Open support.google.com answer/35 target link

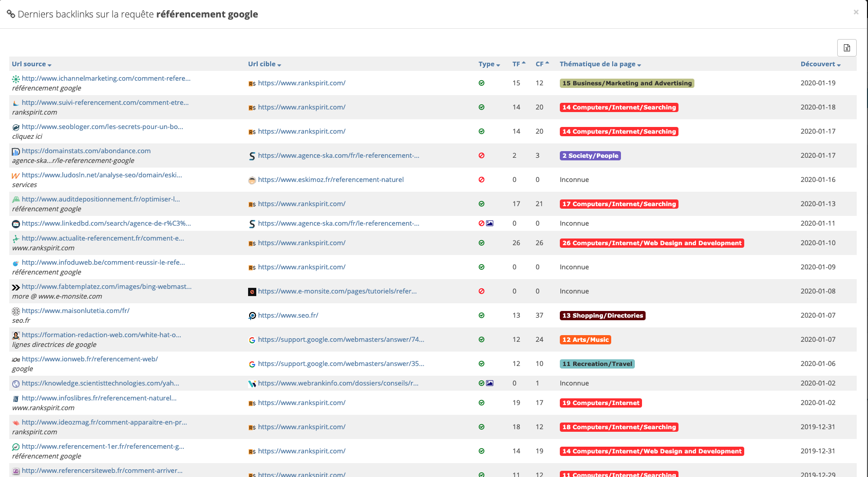point(341,364)
